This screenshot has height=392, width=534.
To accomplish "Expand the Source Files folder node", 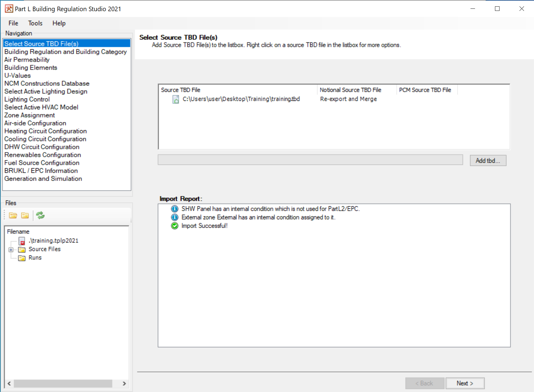I will tap(11, 250).
